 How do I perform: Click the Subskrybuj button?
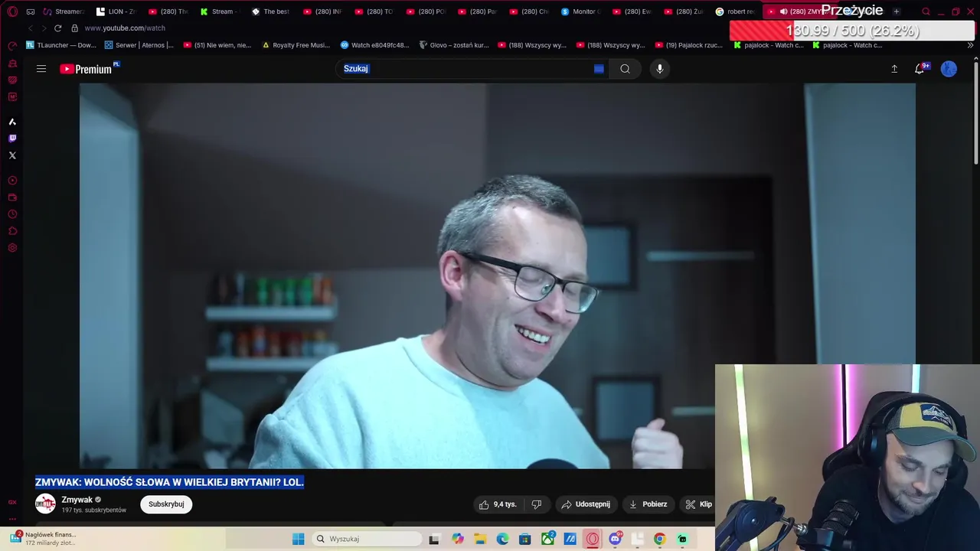(166, 504)
